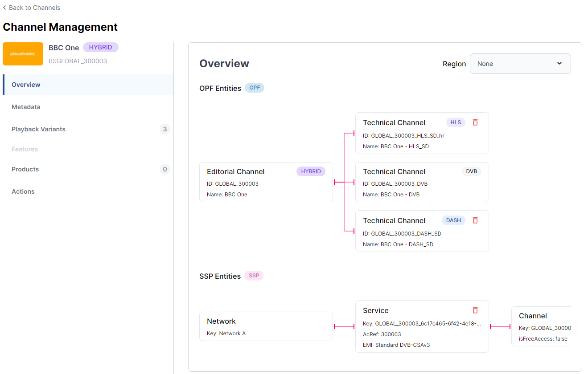Select the Editorial Channel card
Image resolution: width=588 pixels, height=374 pixels.
click(266, 182)
